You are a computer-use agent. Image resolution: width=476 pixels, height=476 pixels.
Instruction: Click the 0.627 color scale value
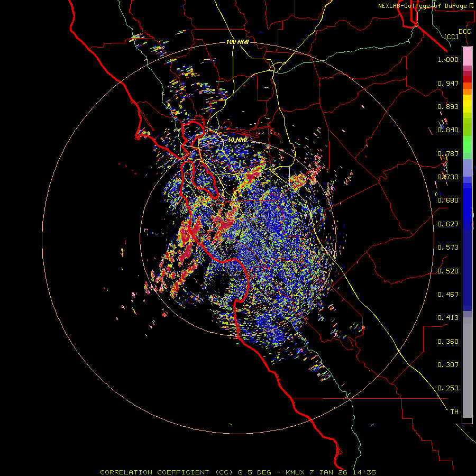click(448, 224)
